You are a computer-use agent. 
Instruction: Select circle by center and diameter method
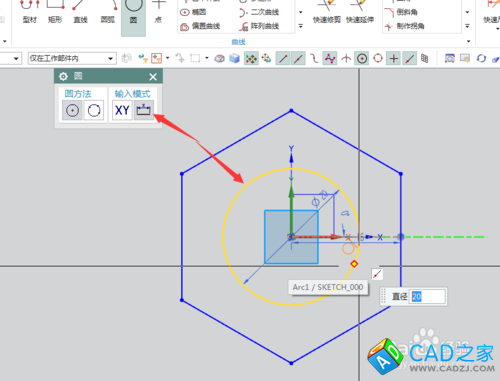click(x=72, y=110)
